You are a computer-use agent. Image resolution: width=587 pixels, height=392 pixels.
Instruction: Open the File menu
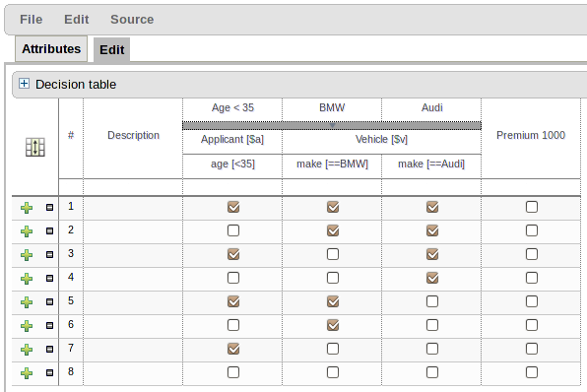click(32, 20)
